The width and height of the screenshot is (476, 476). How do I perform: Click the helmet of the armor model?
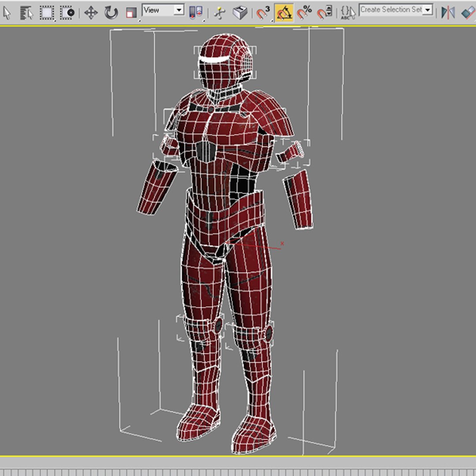(x=225, y=61)
